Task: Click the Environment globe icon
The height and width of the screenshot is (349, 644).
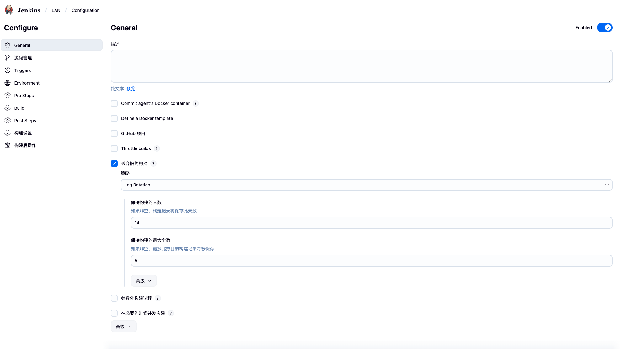Action: coord(8,83)
